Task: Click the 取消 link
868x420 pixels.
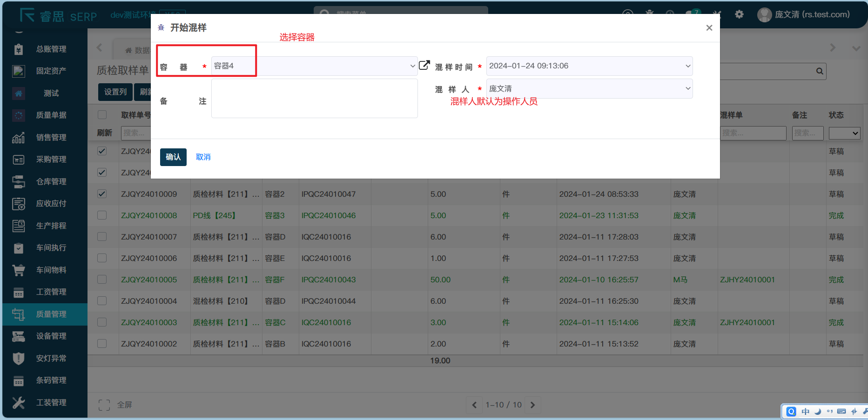Action: pos(203,157)
